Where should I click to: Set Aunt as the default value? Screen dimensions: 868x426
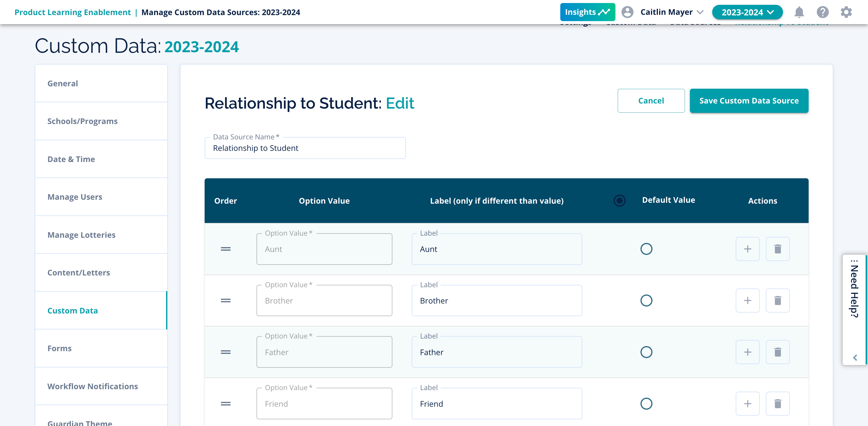pos(646,249)
